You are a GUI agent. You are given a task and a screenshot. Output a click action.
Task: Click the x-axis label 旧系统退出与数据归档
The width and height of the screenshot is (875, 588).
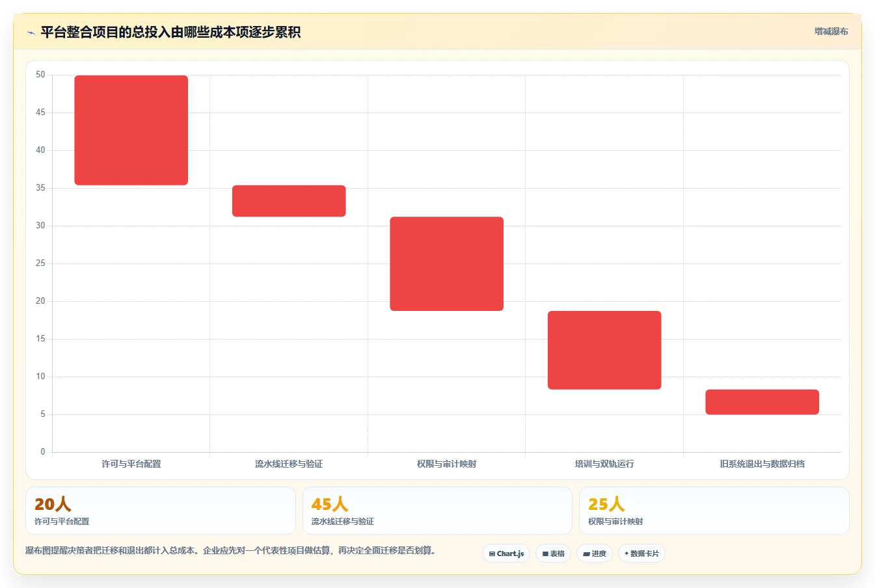[762, 464]
